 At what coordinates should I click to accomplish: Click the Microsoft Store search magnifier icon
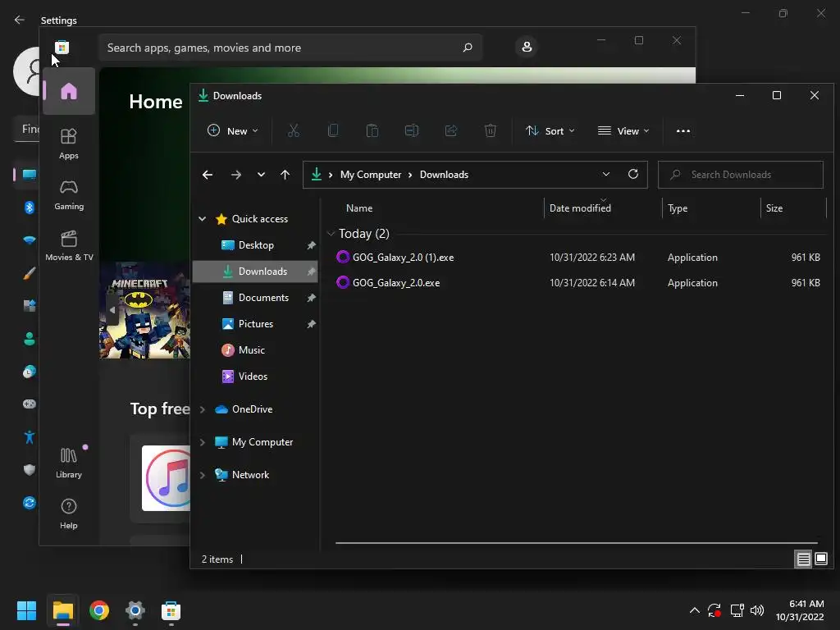467,48
